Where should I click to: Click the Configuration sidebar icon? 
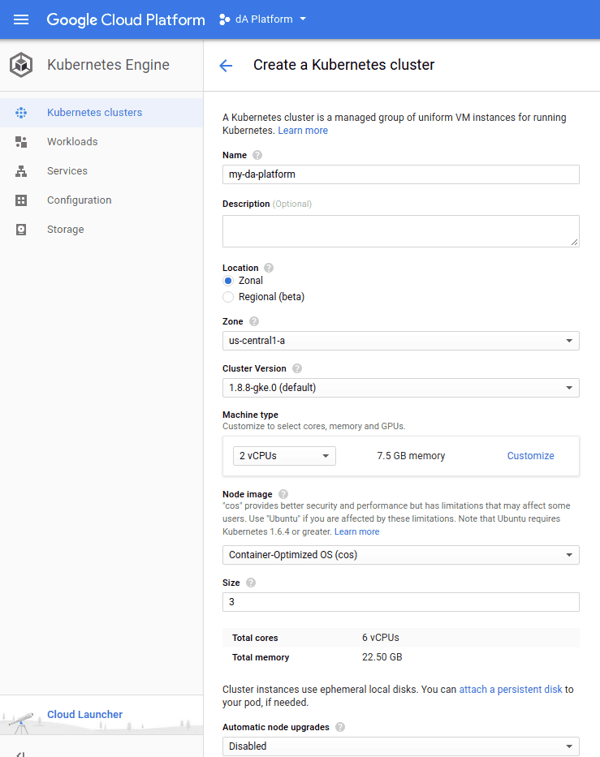point(21,200)
